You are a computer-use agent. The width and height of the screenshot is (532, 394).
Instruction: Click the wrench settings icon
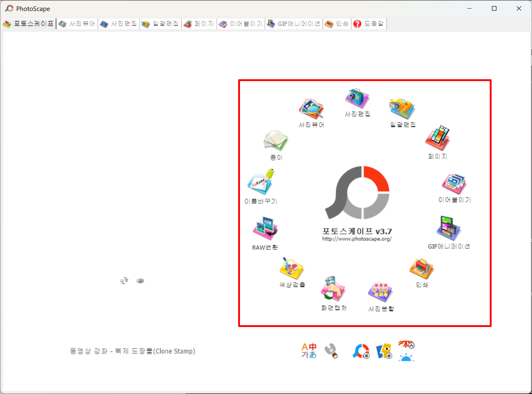point(332,351)
